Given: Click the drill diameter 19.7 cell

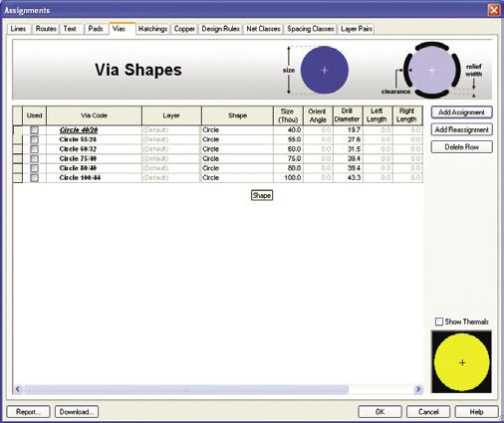Looking at the screenshot, I should tap(348, 130).
